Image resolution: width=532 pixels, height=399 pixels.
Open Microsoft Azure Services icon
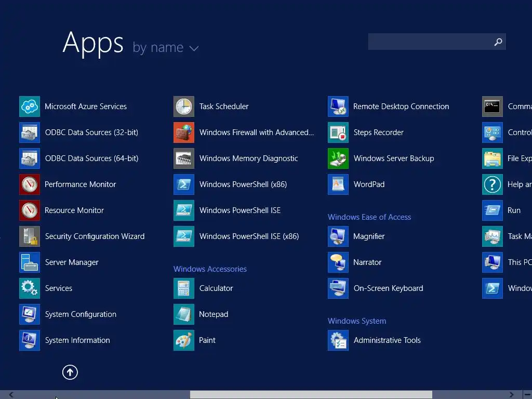pos(30,106)
